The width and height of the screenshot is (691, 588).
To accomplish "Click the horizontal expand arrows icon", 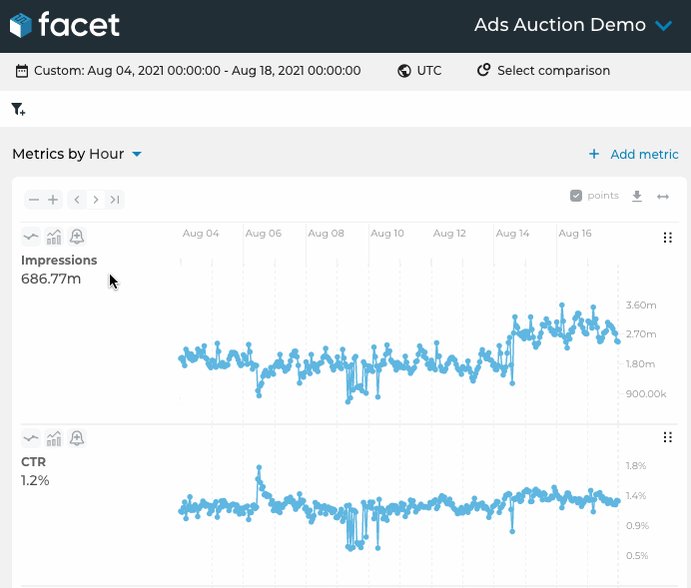I will (663, 197).
